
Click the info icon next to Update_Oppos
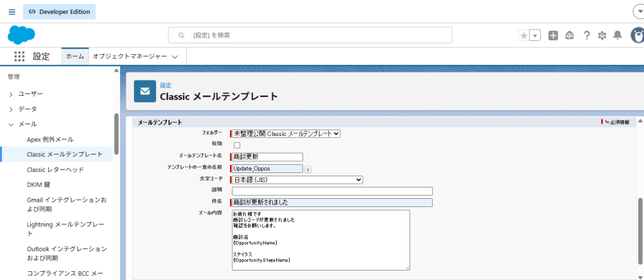coord(308,169)
